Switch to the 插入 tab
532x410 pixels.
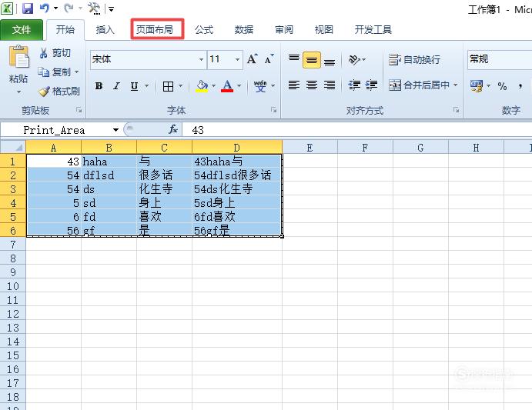(105, 30)
